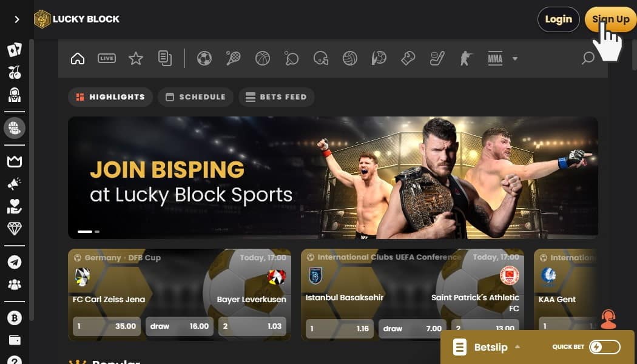
Task: Click the Sign Up button
Action: click(x=610, y=19)
